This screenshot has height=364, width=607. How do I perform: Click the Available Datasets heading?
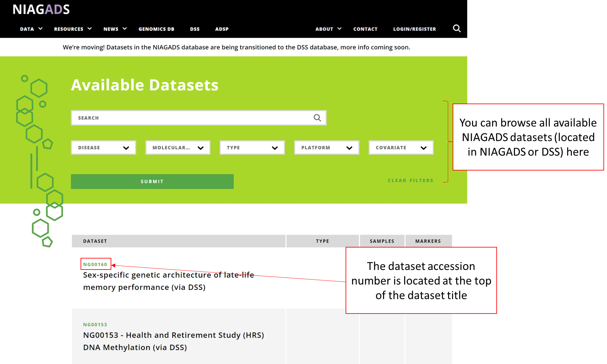145,85
